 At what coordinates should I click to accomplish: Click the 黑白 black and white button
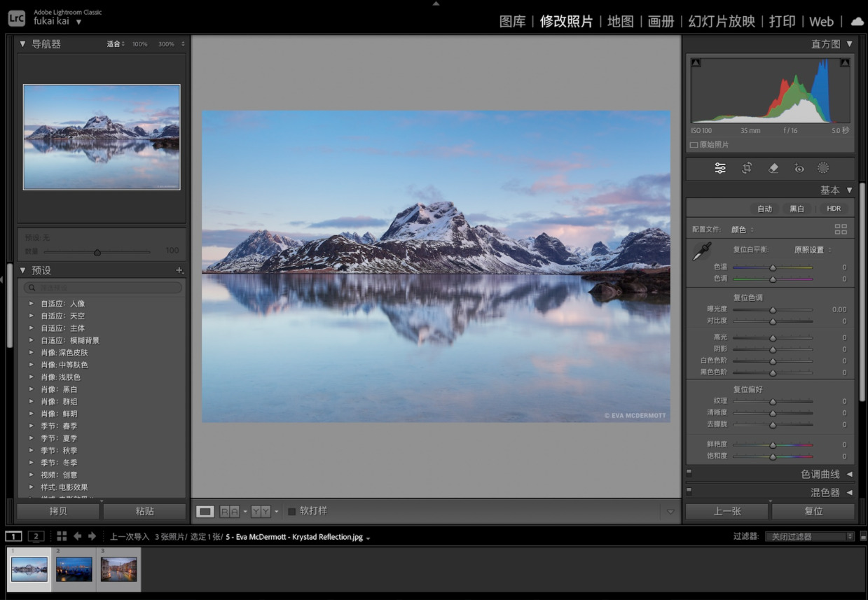797,209
